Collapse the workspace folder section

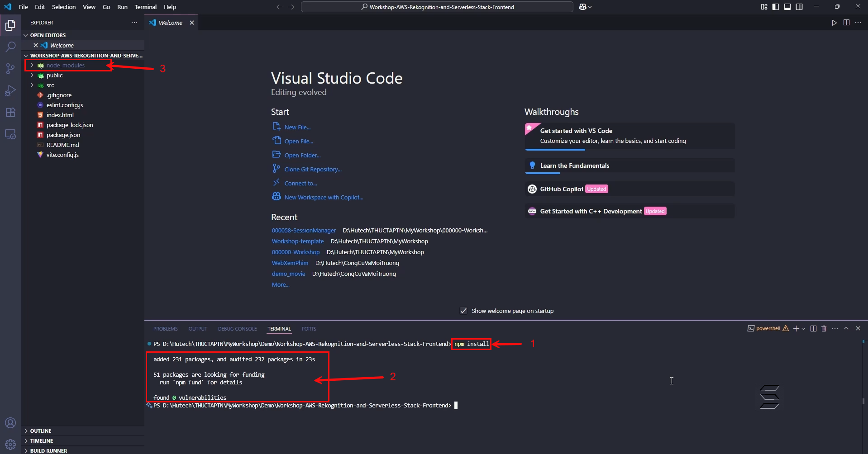(26, 56)
